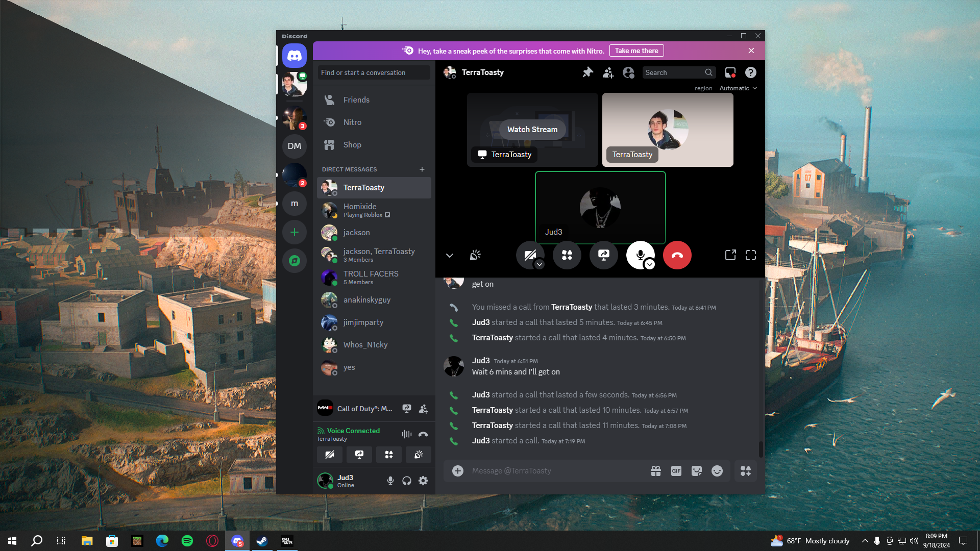This screenshot has width=980, height=551.
Task: Add friends to DM icon
Action: [x=608, y=72]
